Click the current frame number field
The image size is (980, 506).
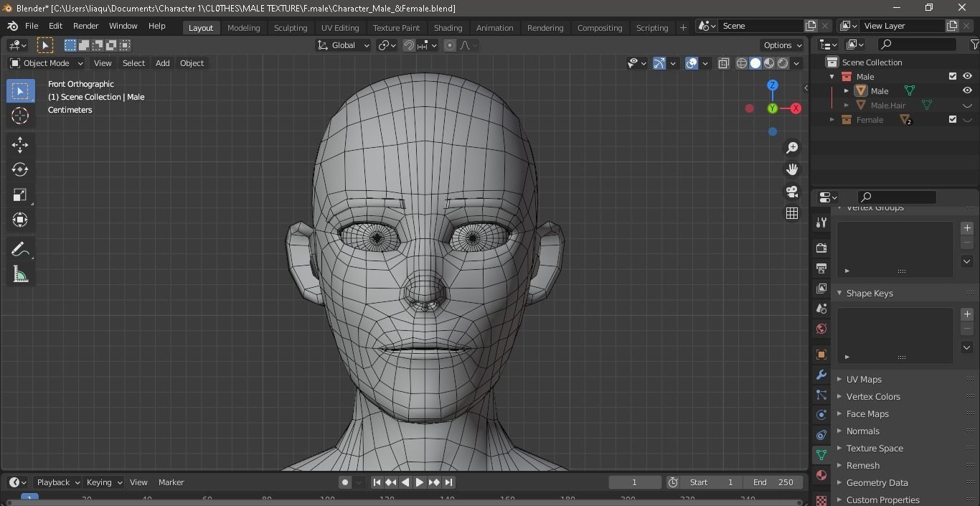coord(634,482)
